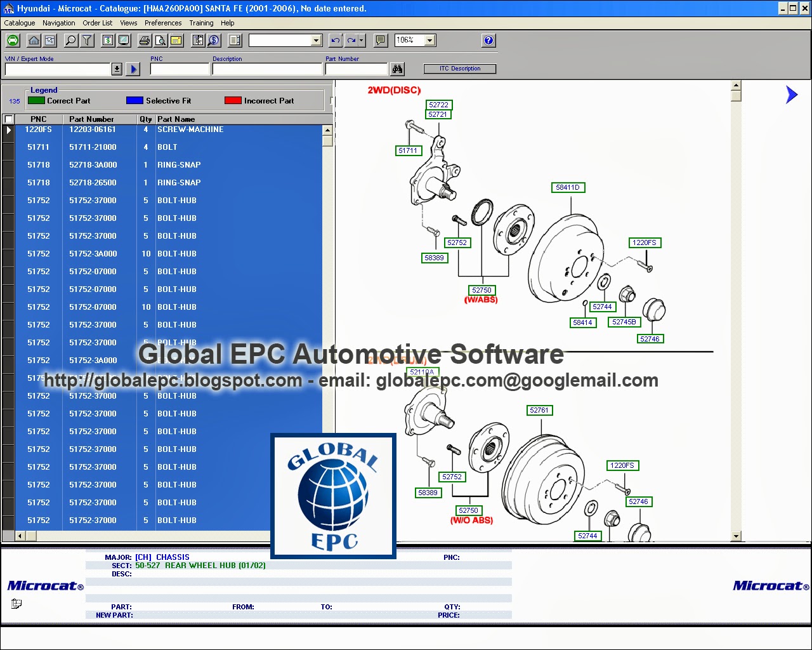The image size is (812, 650).
Task: Click the ITC Description button
Action: coord(459,69)
